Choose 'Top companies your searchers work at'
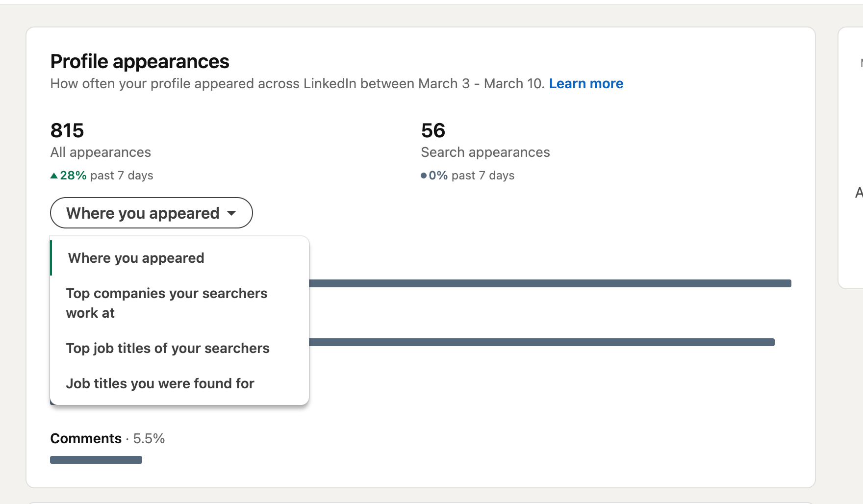The image size is (863, 504). [x=167, y=303]
